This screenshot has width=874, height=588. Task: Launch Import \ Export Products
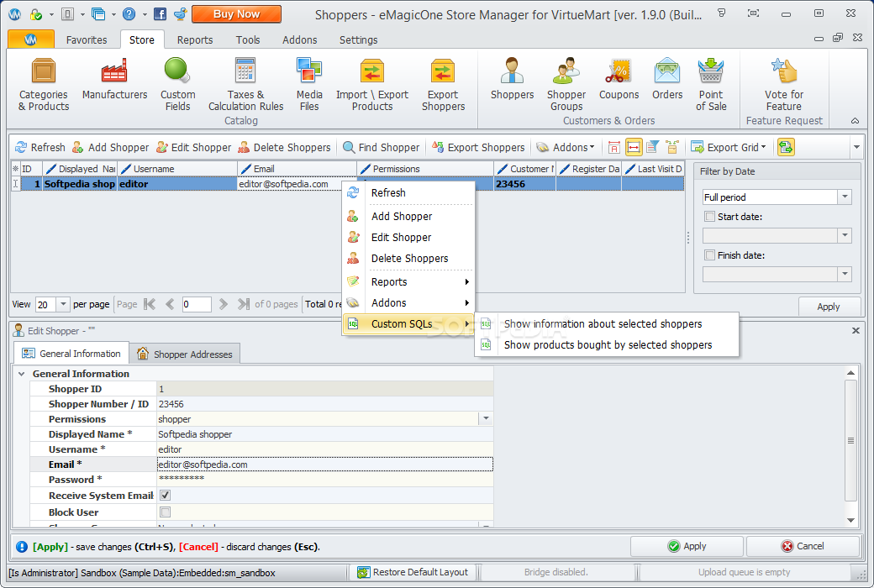(371, 85)
